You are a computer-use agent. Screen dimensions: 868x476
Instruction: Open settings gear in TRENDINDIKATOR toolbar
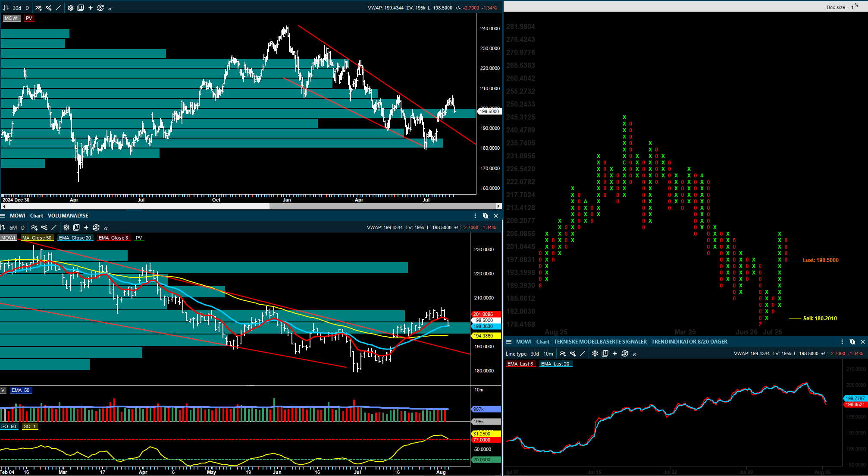[x=595, y=353]
